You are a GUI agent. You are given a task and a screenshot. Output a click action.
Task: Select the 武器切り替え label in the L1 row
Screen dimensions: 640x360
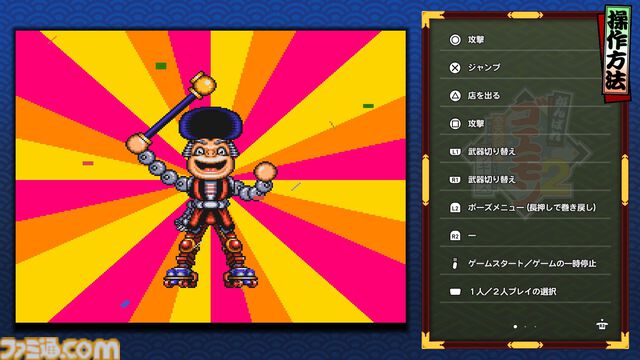492,151
